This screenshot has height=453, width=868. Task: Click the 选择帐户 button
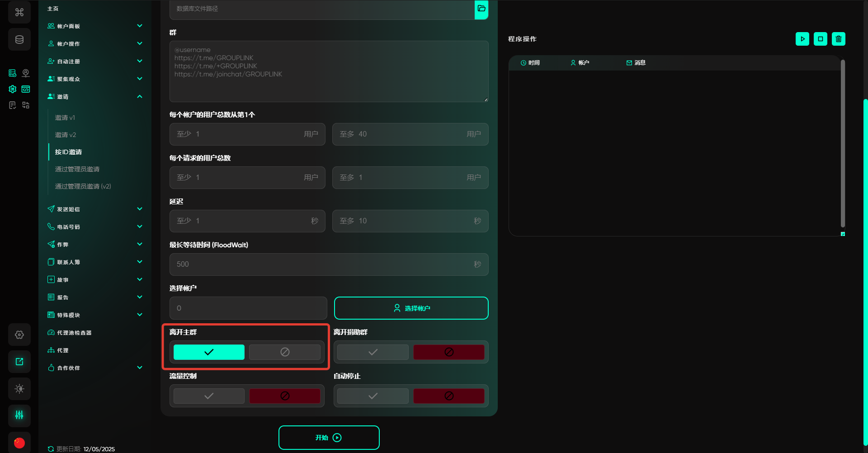point(411,308)
